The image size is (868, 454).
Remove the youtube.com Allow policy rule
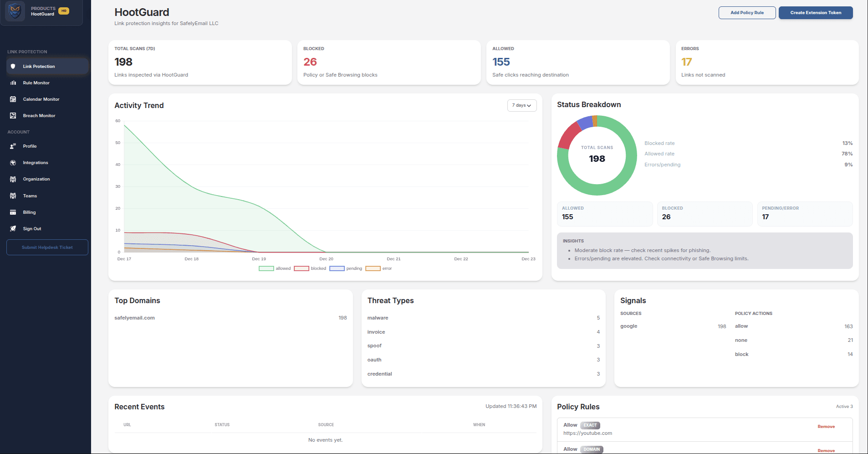pos(826,427)
